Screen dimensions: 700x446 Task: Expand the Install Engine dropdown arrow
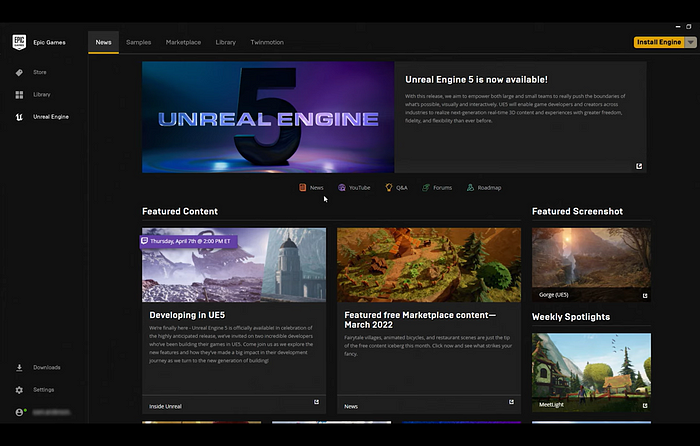691,42
